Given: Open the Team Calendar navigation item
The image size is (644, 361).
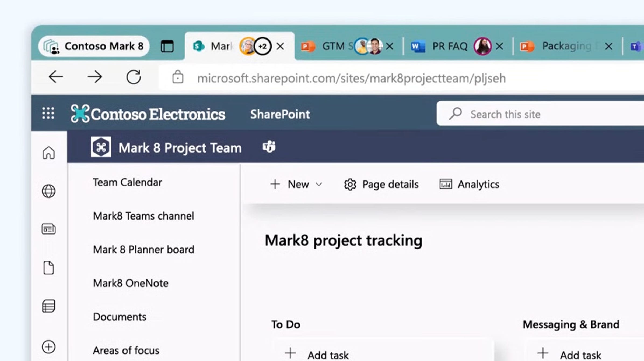Looking at the screenshot, I should coord(127,182).
